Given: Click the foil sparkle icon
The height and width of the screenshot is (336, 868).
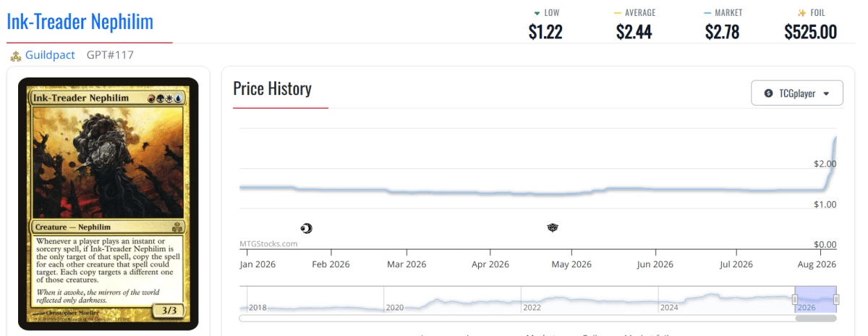Looking at the screenshot, I should (801, 13).
